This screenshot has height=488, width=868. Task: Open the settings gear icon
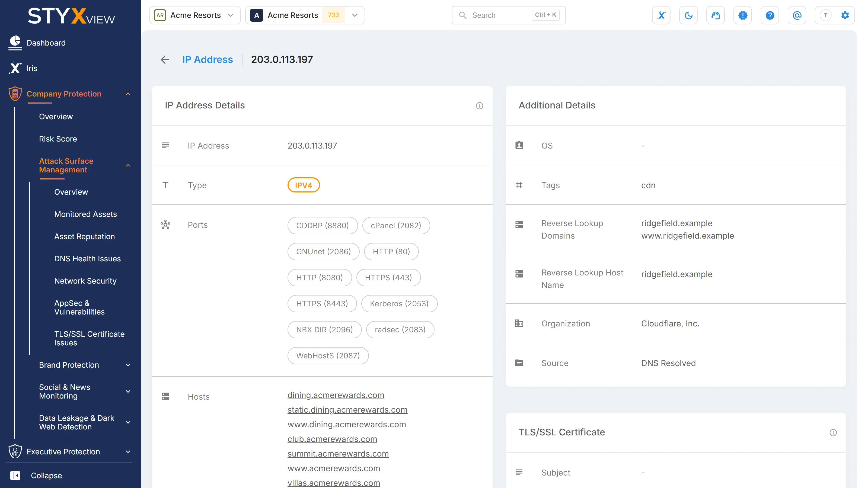tap(845, 15)
